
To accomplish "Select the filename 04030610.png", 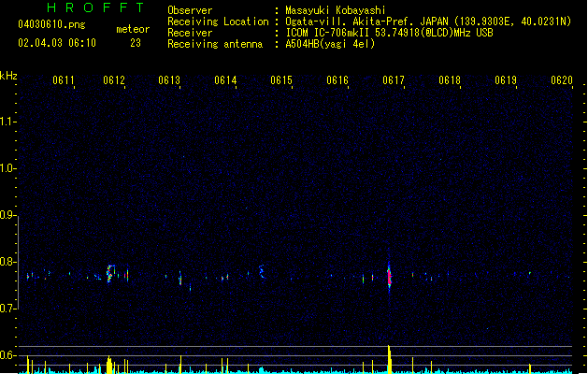I will click(51, 24).
